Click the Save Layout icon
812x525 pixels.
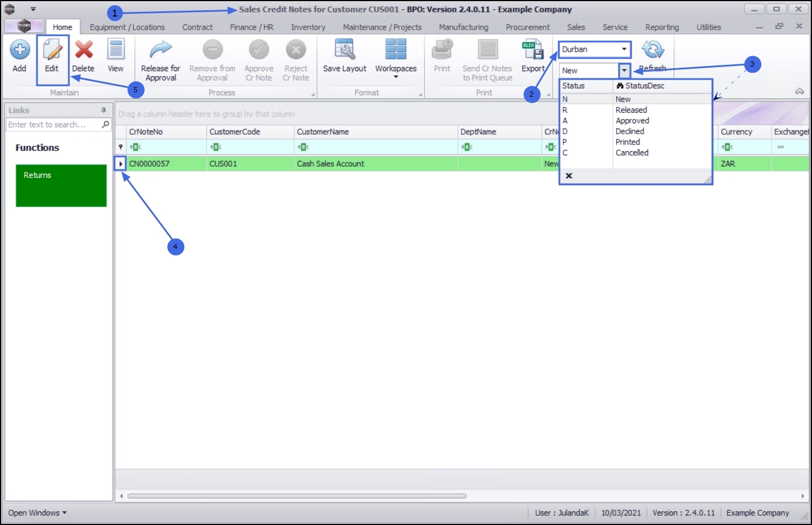[x=345, y=49]
